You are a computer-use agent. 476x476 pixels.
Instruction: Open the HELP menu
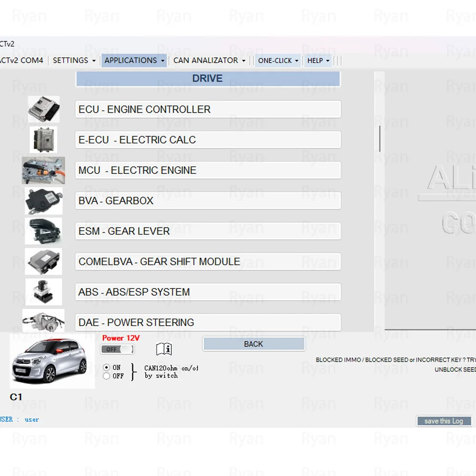click(x=318, y=60)
